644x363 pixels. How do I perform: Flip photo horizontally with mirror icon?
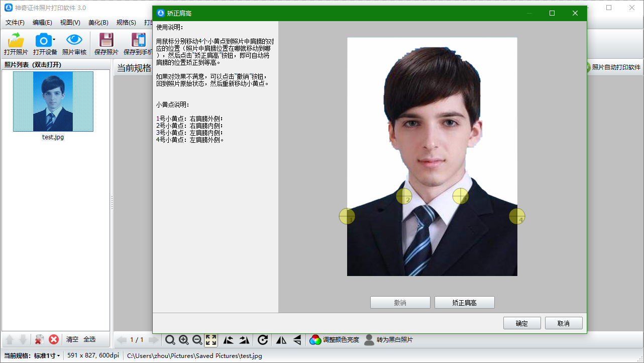pyautogui.click(x=281, y=340)
